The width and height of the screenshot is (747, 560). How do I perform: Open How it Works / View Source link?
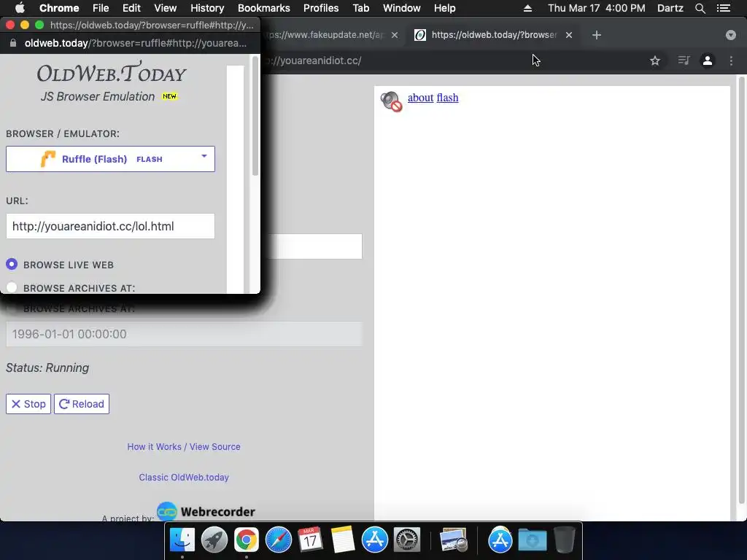[184, 447]
